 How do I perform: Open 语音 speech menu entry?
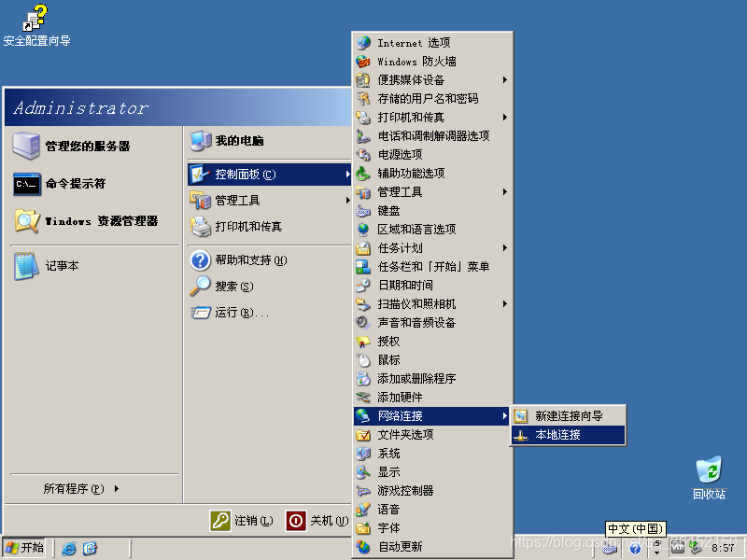point(432,510)
